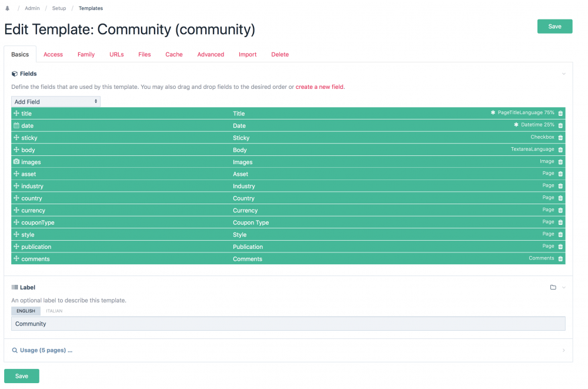Viewport: 588px width, 389px height.
Task: Collapse the Fields section chevron
Action: (564, 74)
